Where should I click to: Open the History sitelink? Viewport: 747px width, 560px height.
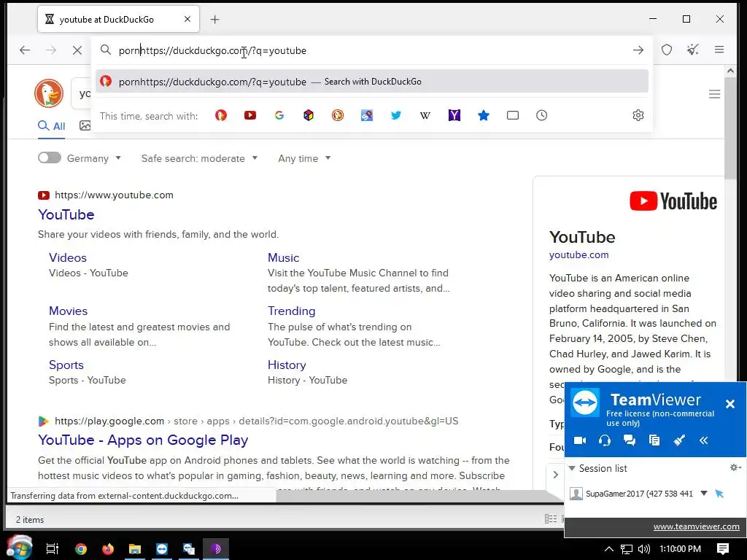click(x=287, y=365)
